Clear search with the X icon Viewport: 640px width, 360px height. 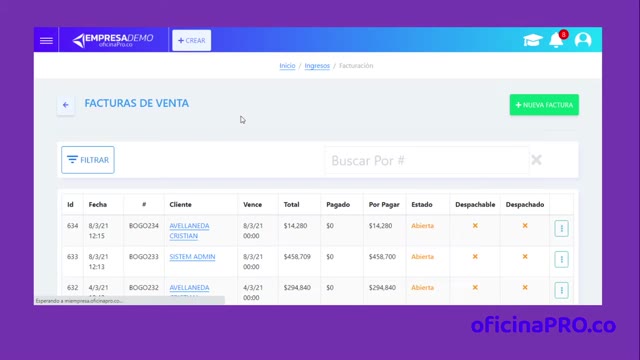pyautogui.click(x=536, y=160)
